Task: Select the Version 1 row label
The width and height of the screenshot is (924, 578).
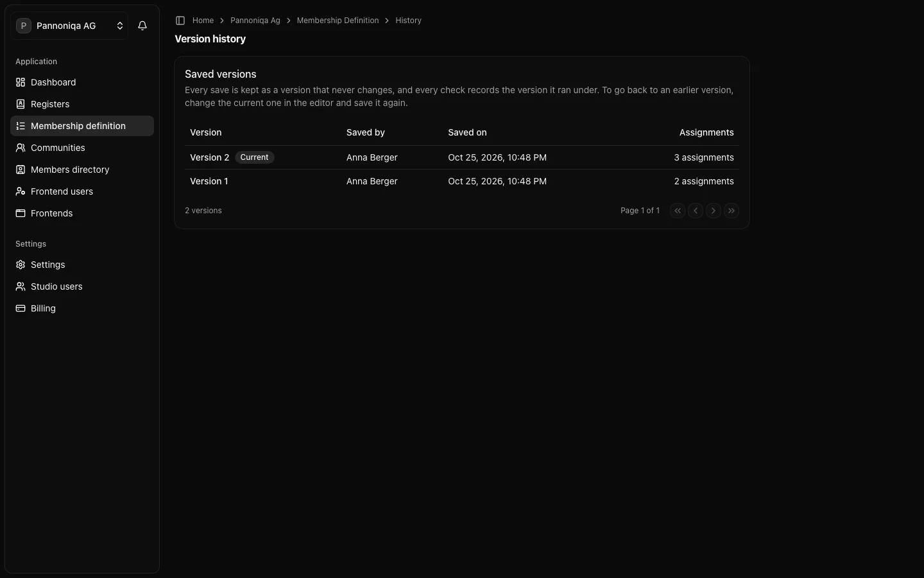Action: (x=209, y=181)
